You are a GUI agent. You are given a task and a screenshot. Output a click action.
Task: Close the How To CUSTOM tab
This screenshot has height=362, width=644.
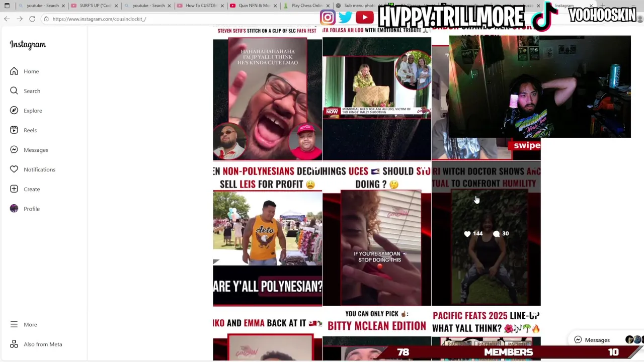[x=222, y=6]
